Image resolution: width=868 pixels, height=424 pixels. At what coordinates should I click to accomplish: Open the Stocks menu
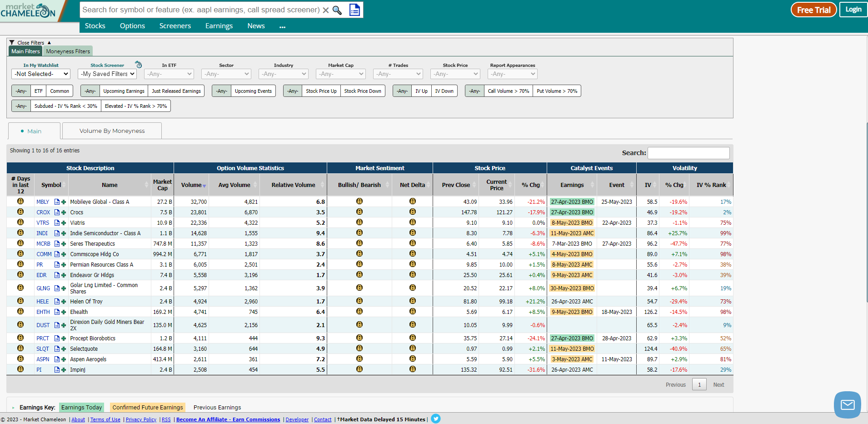pos(95,26)
